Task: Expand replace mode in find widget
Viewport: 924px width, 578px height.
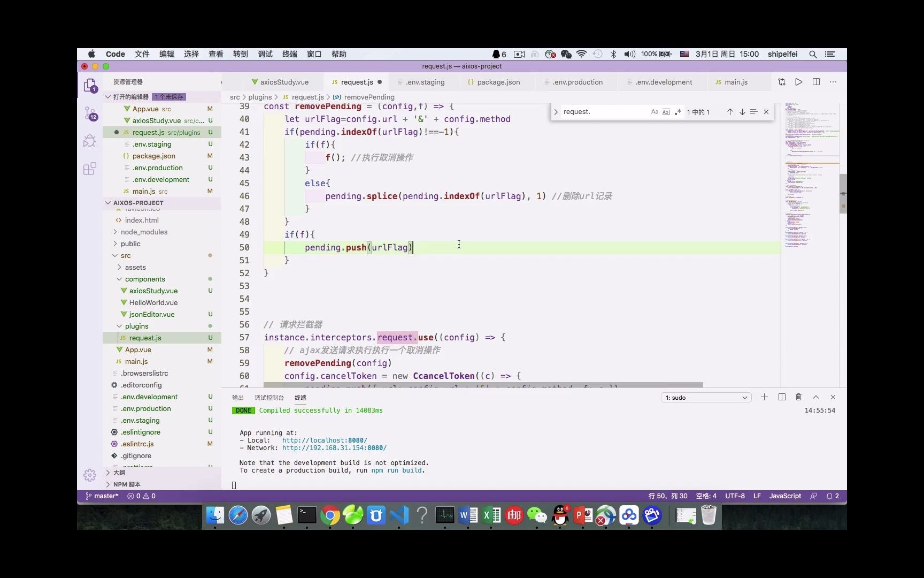Action: coord(556,112)
